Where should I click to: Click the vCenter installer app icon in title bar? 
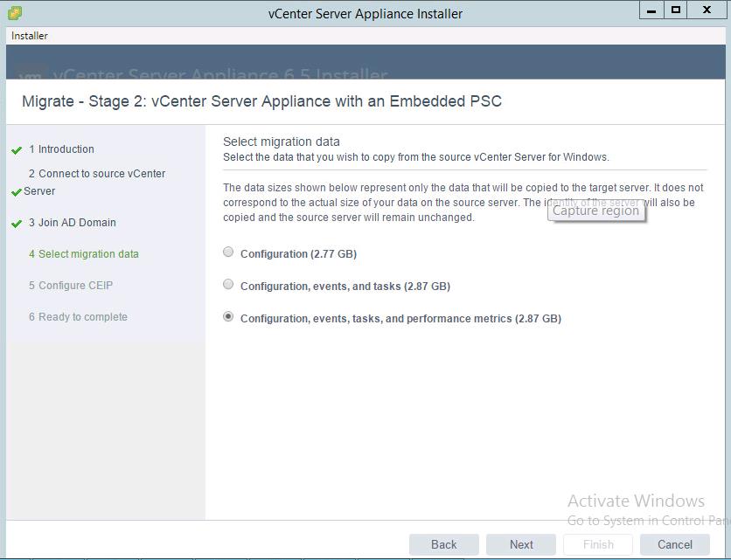[15, 13]
